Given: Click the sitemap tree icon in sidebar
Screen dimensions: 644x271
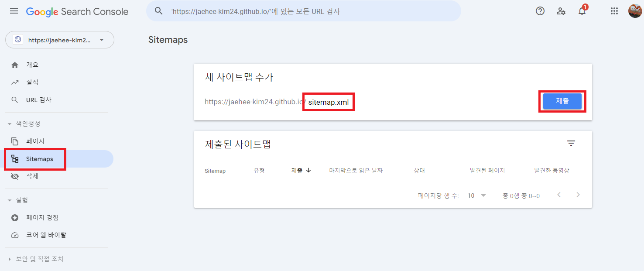Looking at the screenshot, I should 15,159.
